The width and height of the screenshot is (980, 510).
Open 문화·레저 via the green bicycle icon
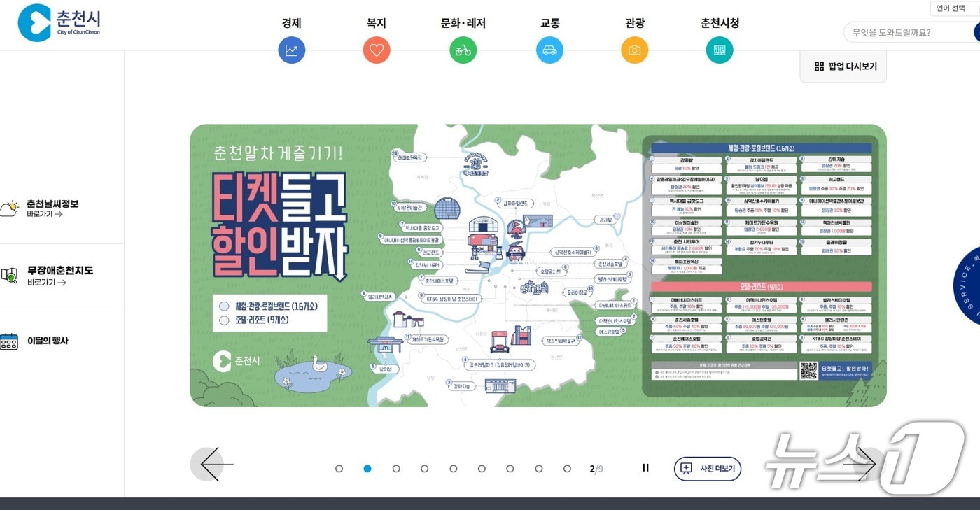[463, 50]
